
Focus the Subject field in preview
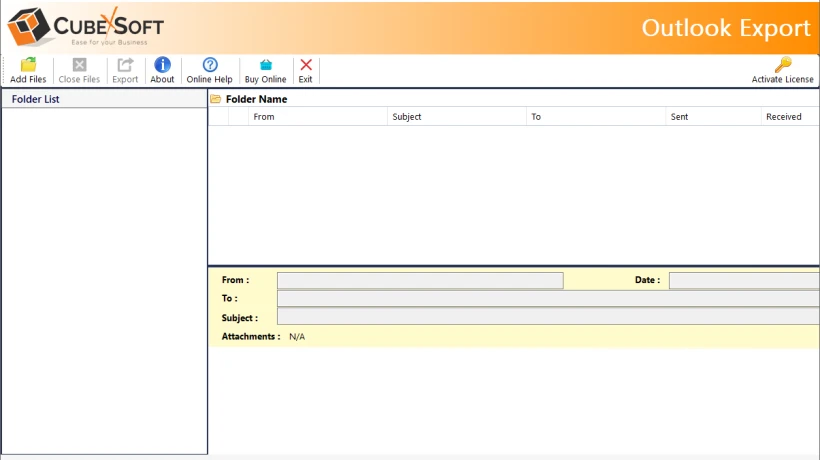click(548, 316)
